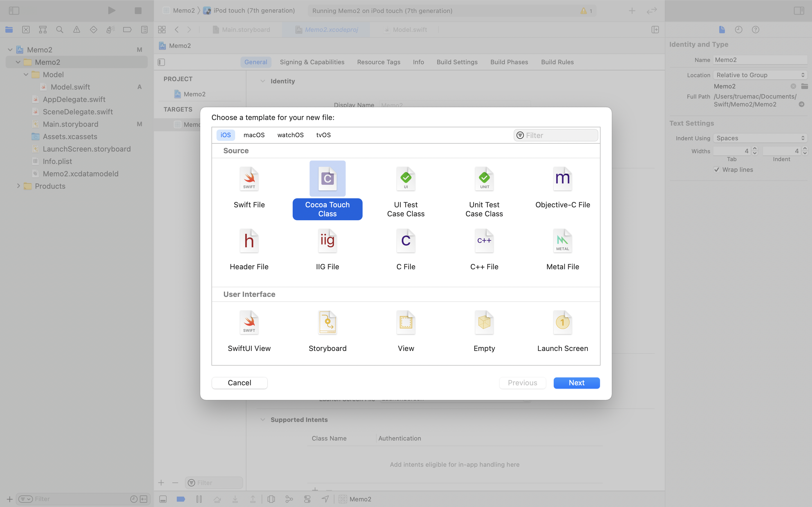The height and width of the screenshot is (507, 812).
Task: Switch to the watchOS platform tab
Action: (x=290, y=135)
